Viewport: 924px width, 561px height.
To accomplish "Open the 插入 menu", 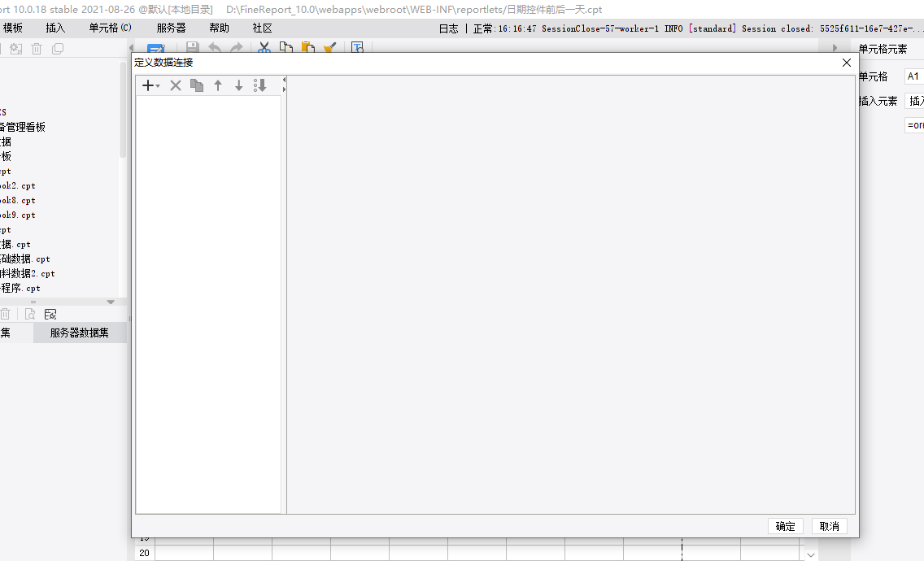I will click(x=55, y=28).
